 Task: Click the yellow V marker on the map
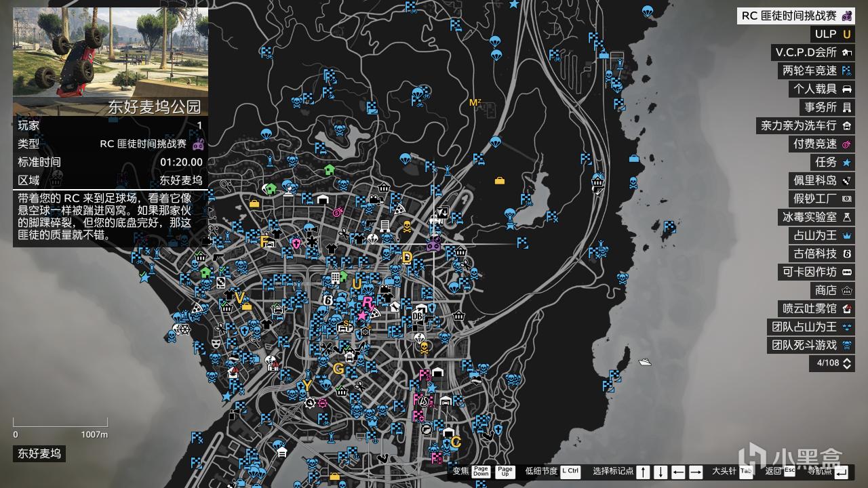(239, 297)
